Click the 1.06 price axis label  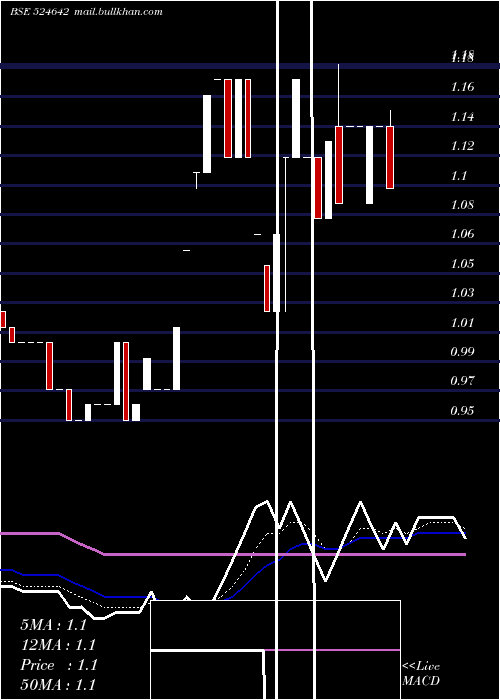[462, 234]
